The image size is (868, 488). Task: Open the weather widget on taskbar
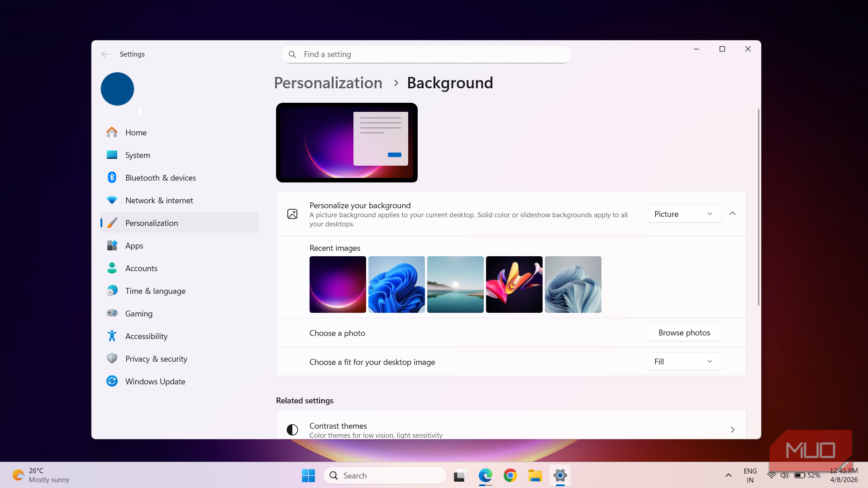41,475
